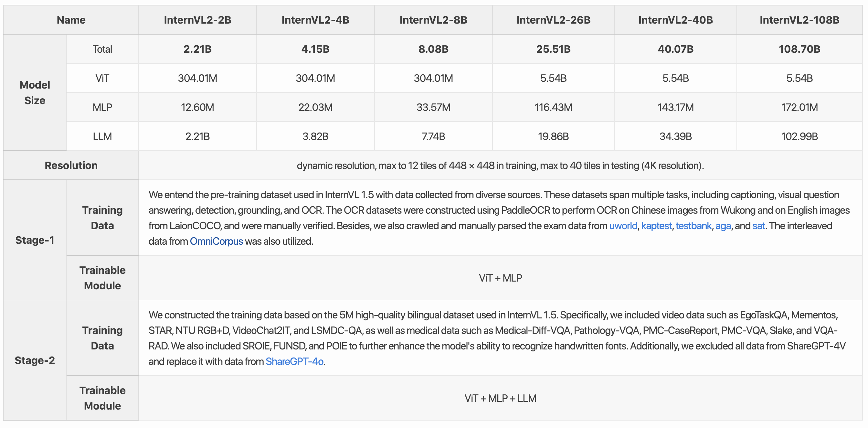Click the 108.70B total size cell
Viewport: 868px width, 428px height.
coord(799,49)
